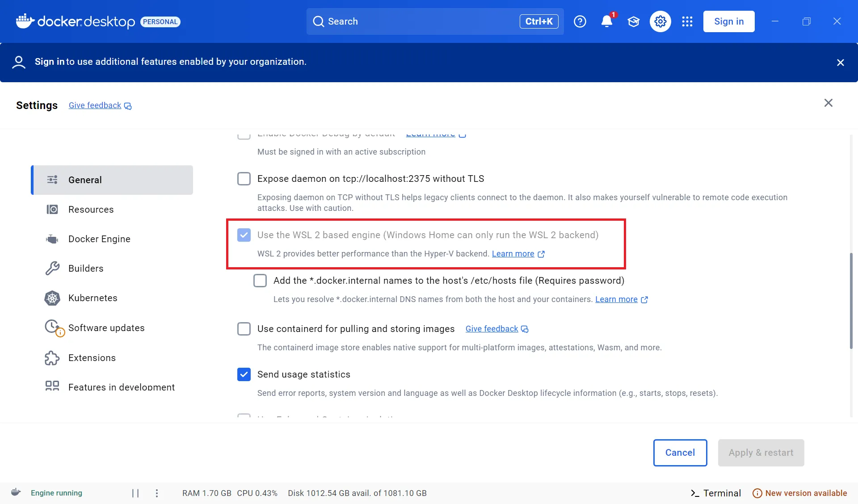Open the Terminal from status bar

coord(715,493)
